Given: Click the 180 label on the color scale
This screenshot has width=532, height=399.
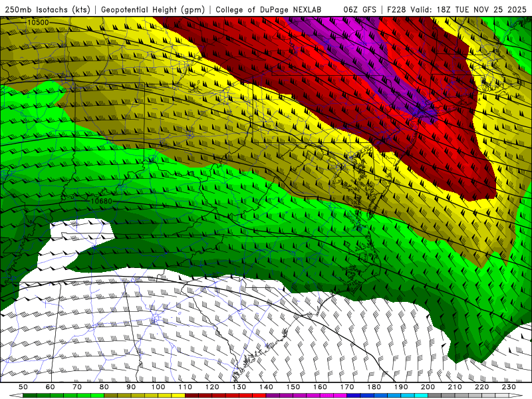Looking at the screenshot, I should pos(374,387).
